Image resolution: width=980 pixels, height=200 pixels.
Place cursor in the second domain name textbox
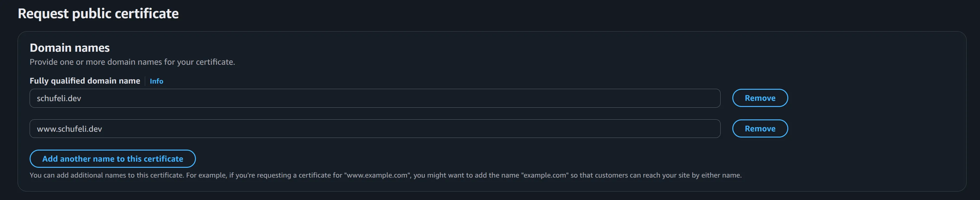[x=375, y=128]
